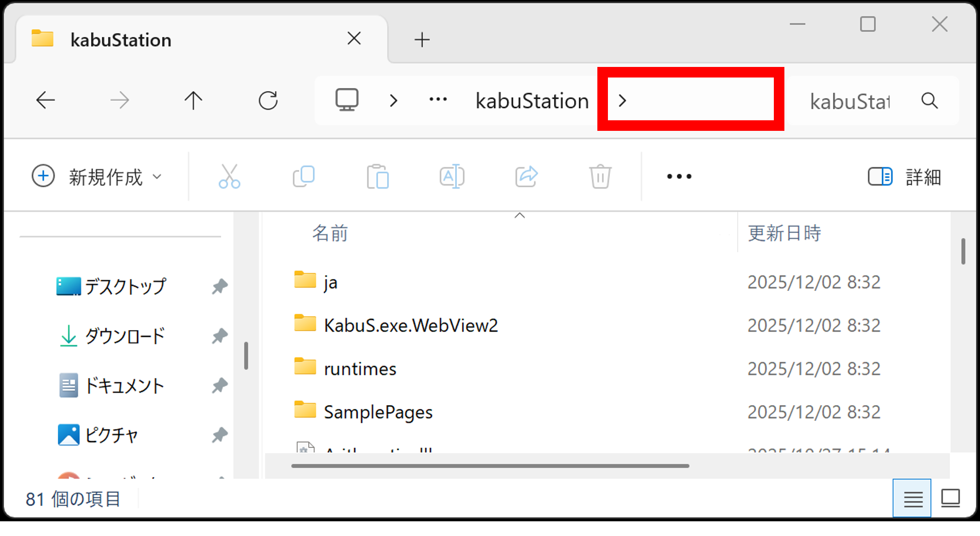This screenshot has width=980, height=536.
Task: Click the Delete trash icon
Action: (599, 176)
